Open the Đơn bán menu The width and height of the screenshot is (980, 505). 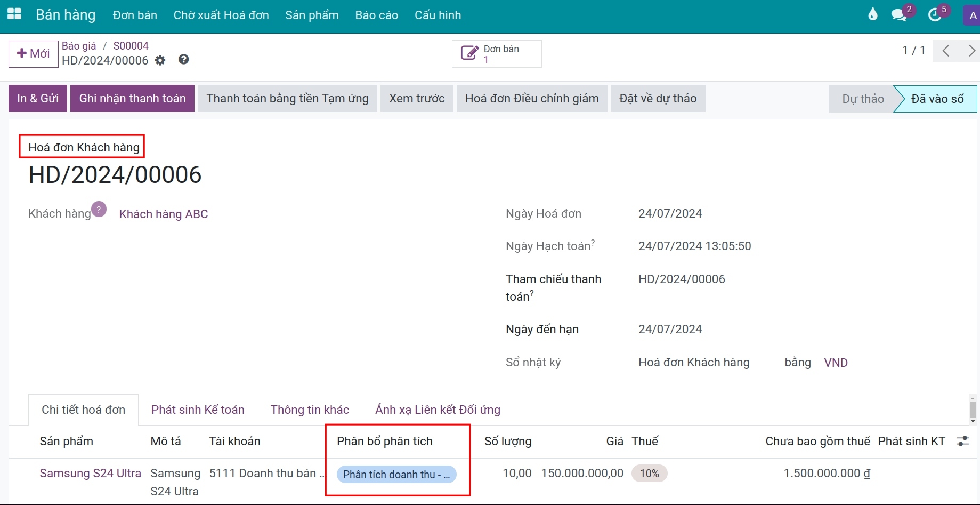click(x=135, y=15)
